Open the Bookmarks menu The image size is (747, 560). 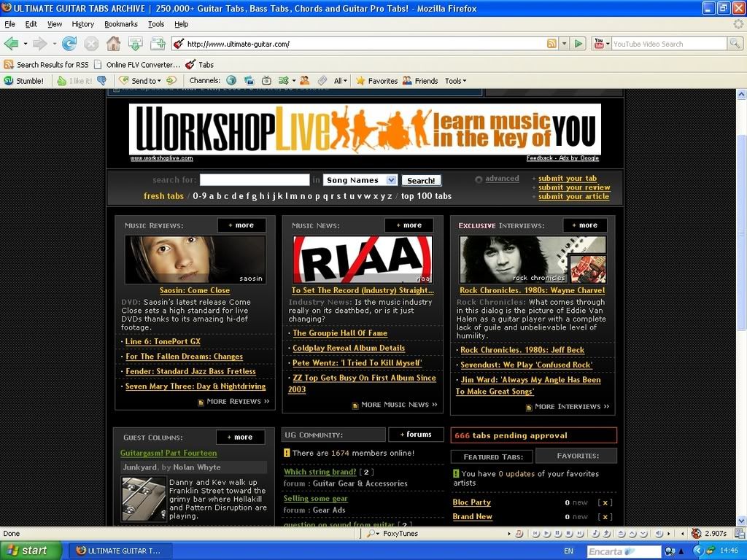121,24
